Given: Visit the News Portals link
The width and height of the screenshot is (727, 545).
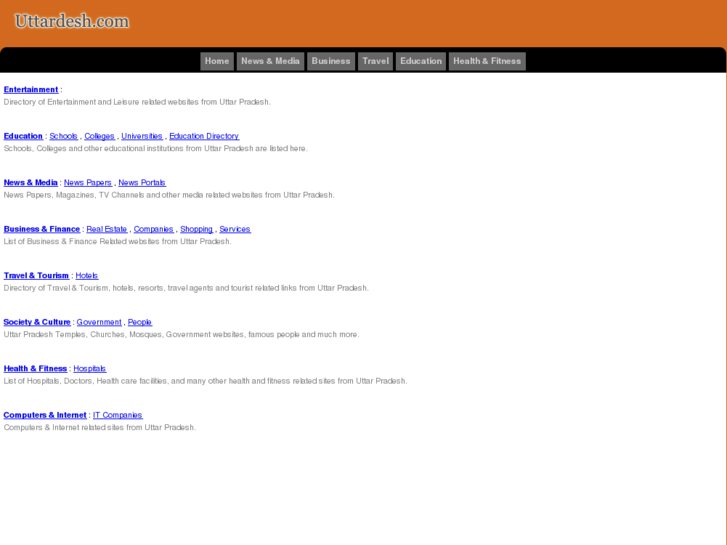Looking at the screenshot, I should [142, 182].
